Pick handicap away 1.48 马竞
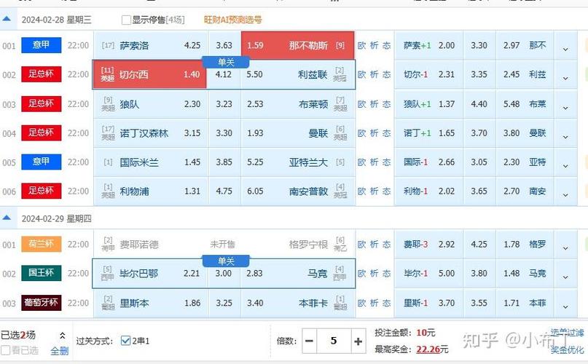 525,274
